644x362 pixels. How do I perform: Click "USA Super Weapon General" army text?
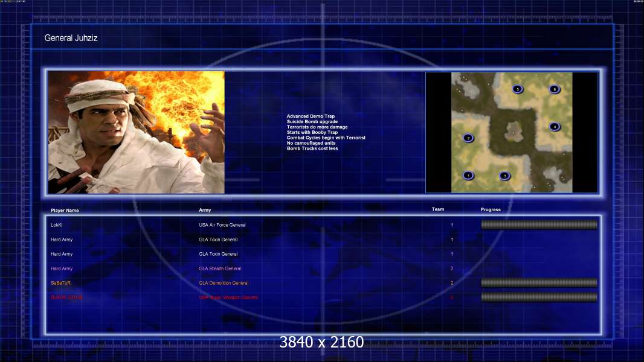click(228, 297)
